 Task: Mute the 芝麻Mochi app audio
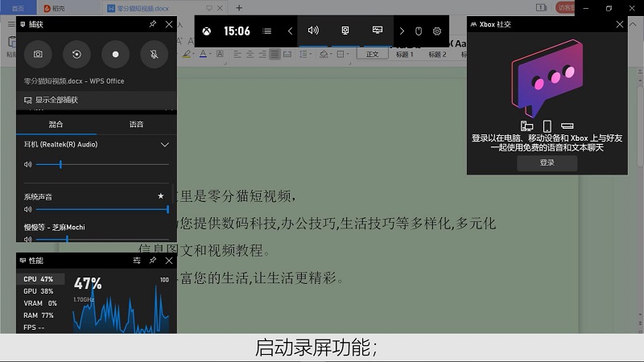coord(27,239)
